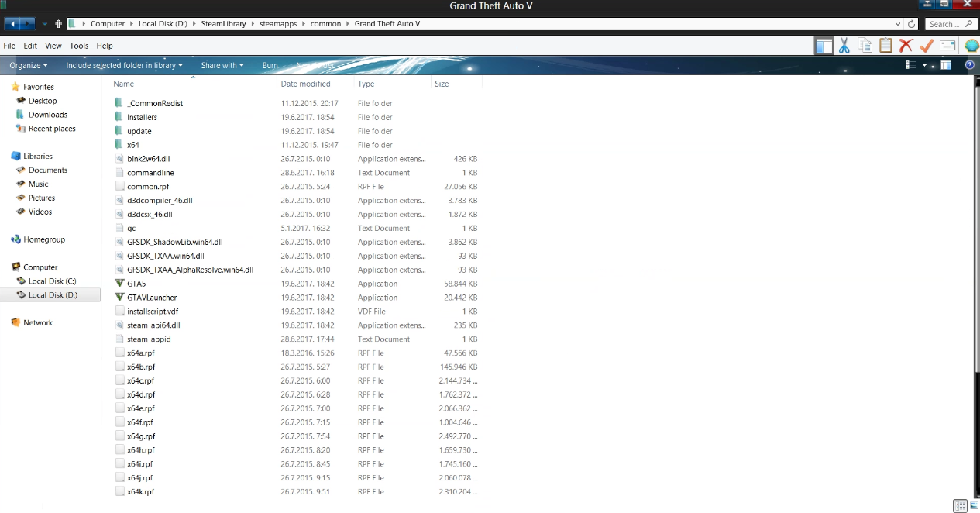Open Classic Shell settings shell icon
Image resolution: width=980 pixels, height=513 pixels.
click(x=971, y=46)
